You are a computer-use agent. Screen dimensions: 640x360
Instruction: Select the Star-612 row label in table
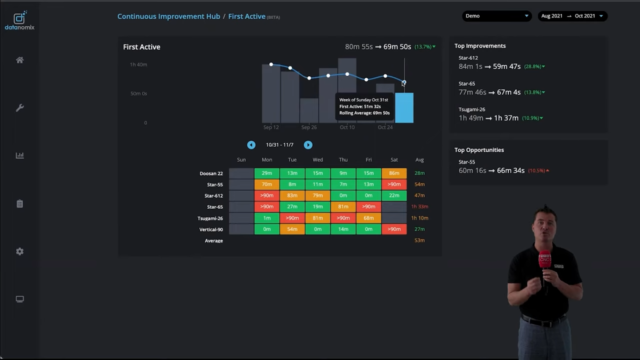click(213, 196)
